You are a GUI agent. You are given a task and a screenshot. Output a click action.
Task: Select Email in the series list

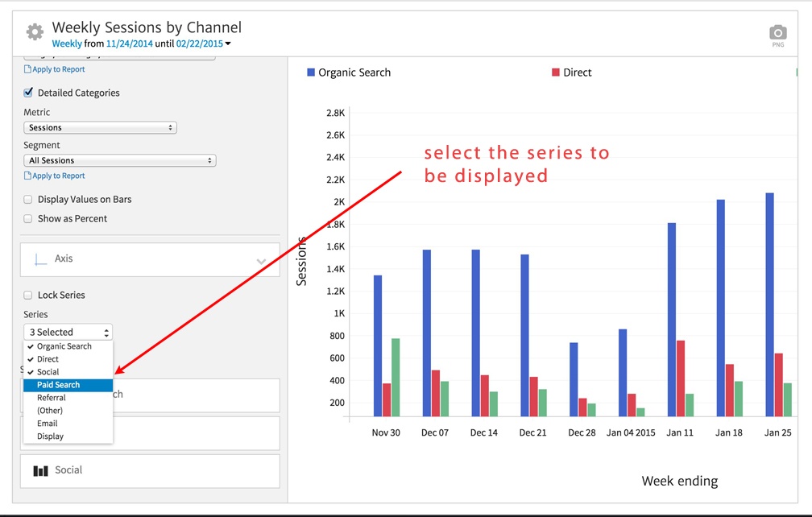[48, 424]
